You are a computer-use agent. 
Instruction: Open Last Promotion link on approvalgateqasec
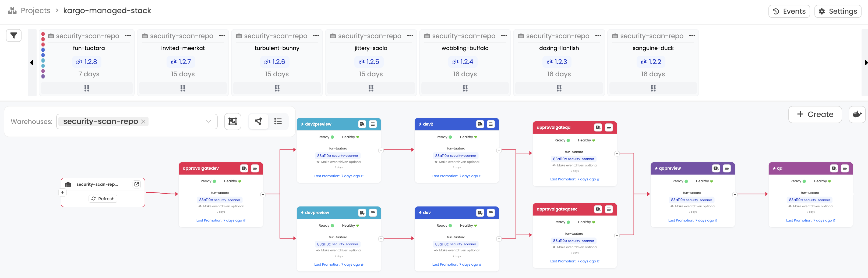tap(574, 261)
